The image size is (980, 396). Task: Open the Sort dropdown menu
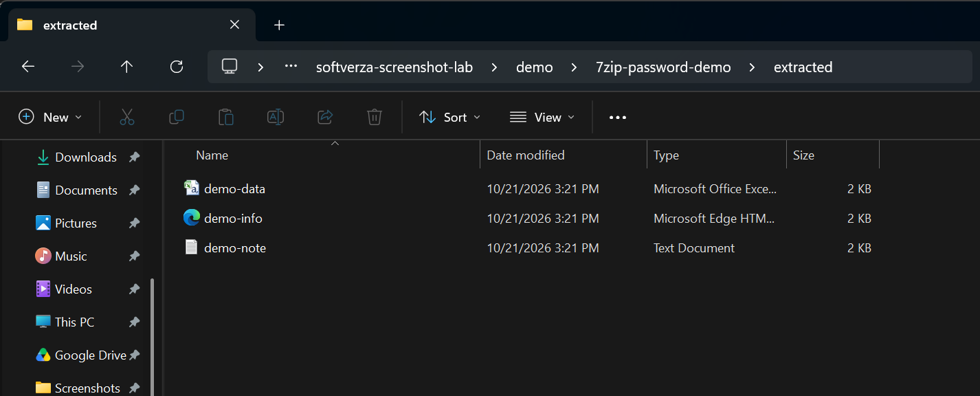(x=449, y=117)
